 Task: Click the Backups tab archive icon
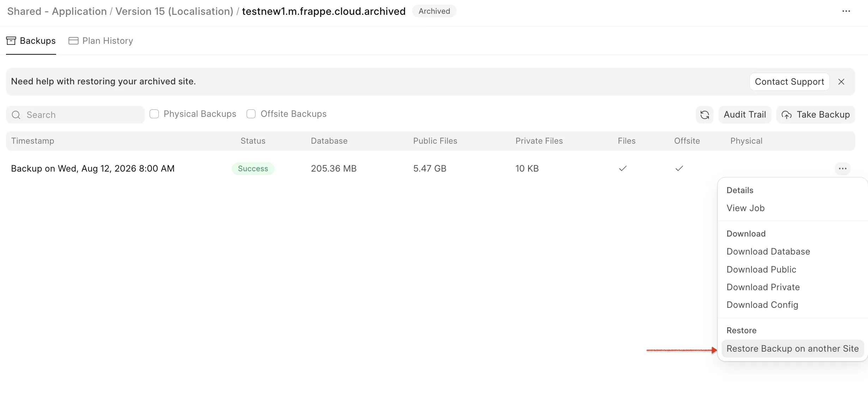point(11,41)
